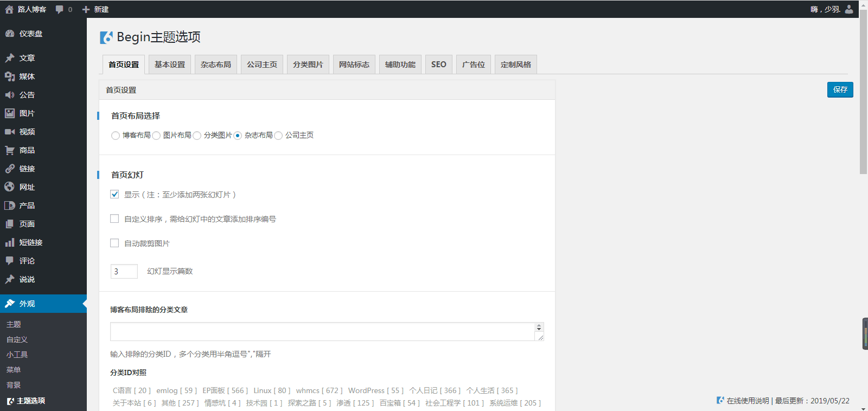Click the blue 保存 button

(840, 89)
